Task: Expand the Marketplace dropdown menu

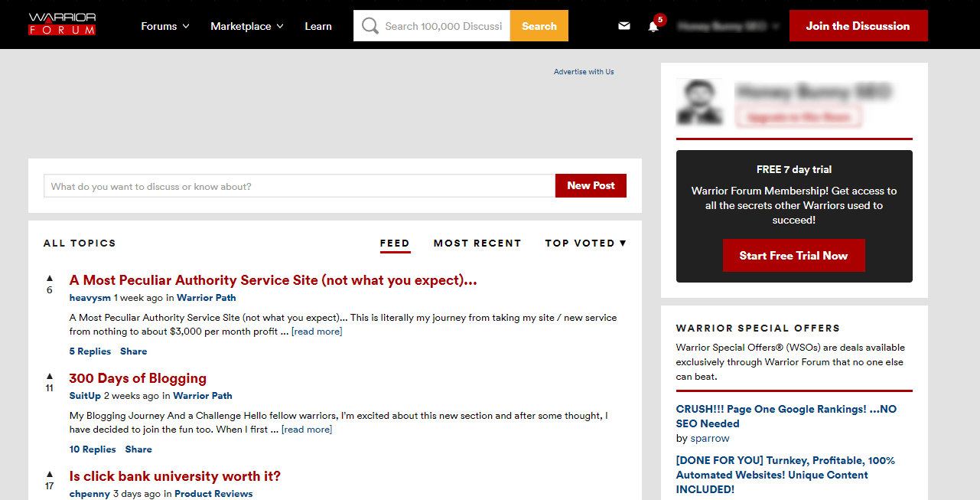Action: [246, 26]
